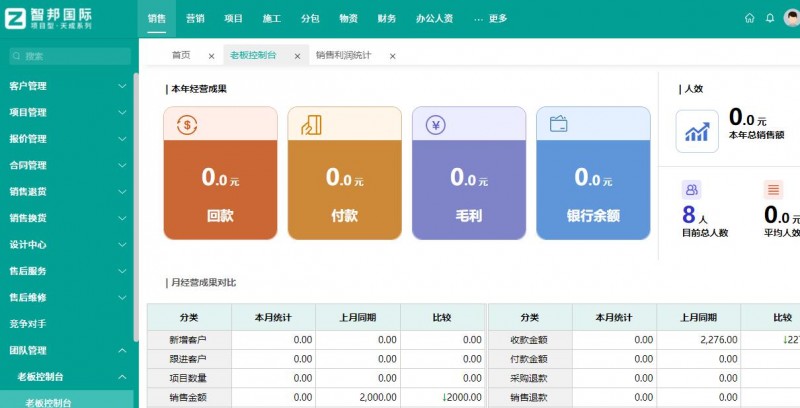This screenshot has height=408, width=800.
Task: Switch to the 老板控制台 tab
Action: (253, 55)
